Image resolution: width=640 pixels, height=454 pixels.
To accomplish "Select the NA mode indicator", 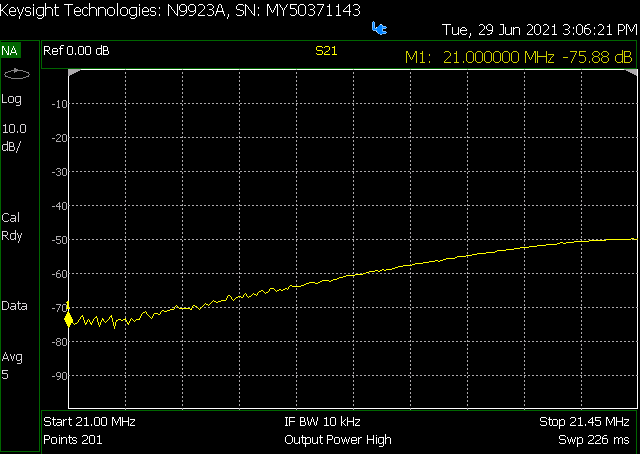I will pos(10,51).
